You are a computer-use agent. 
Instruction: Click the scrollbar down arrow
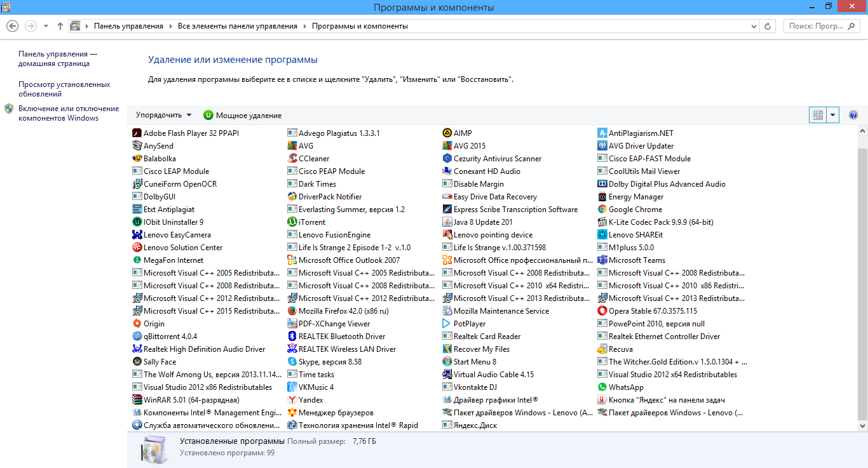pos(862,426)
